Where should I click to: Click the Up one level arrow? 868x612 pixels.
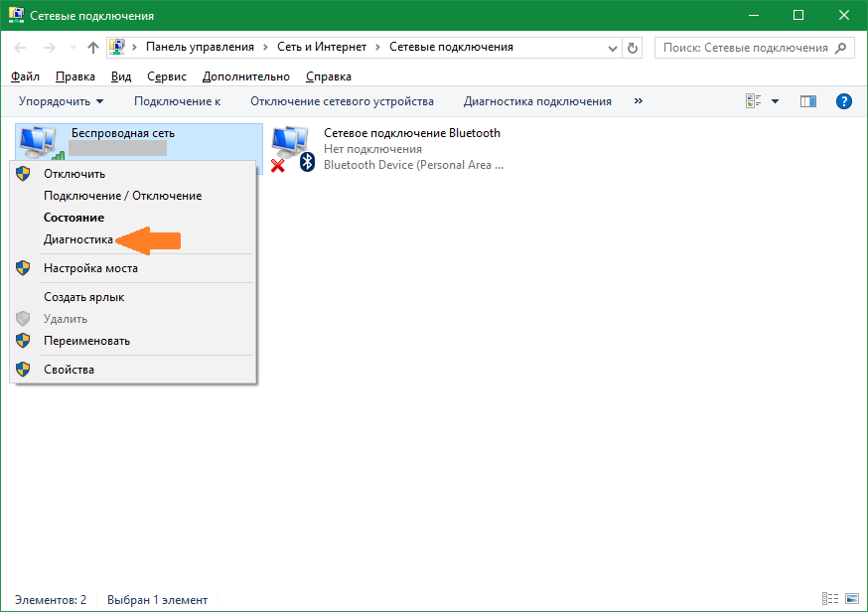click(93, 48)
